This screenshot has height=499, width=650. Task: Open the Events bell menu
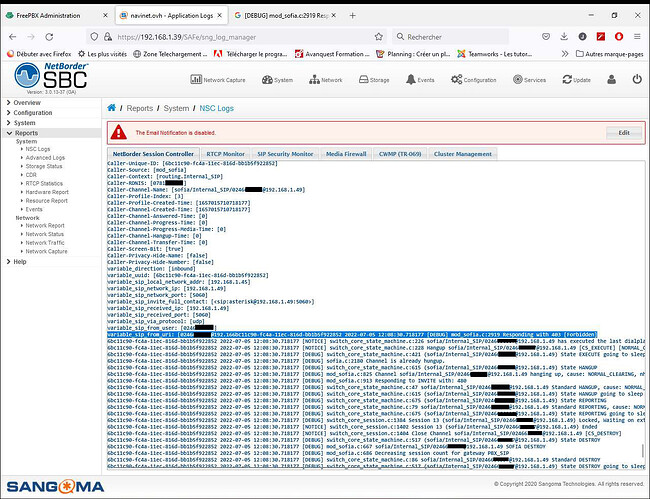(420, 80)
